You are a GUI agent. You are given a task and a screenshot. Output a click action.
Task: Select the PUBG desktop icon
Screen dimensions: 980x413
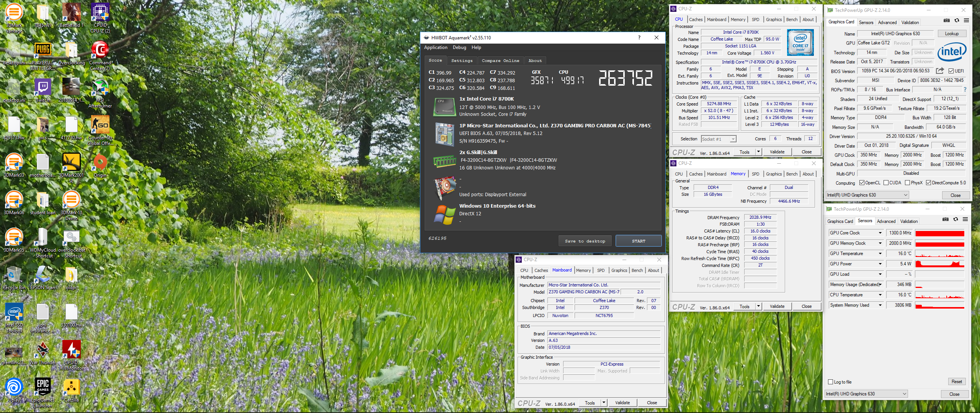coord(42,55)
